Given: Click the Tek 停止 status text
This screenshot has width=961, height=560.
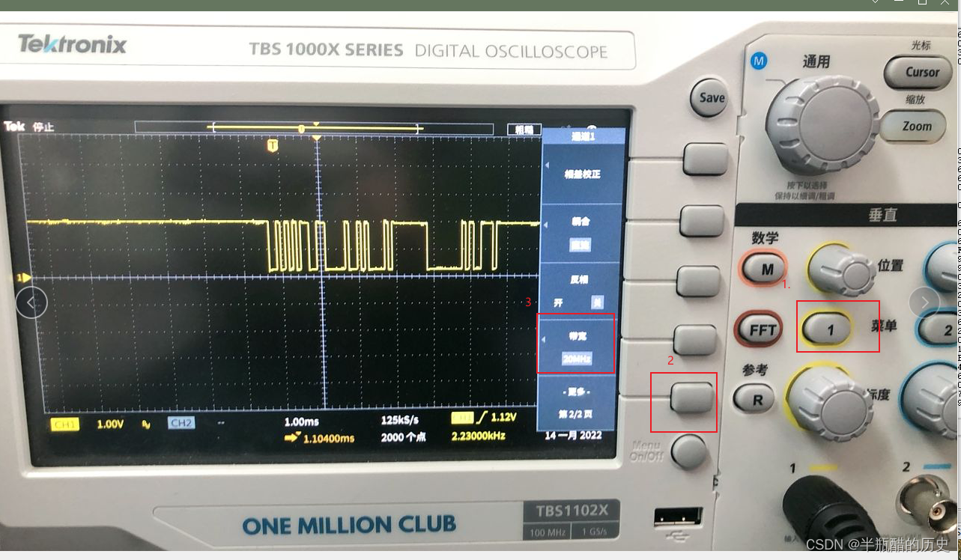Looking at the screenshot, I should point(29,127).
